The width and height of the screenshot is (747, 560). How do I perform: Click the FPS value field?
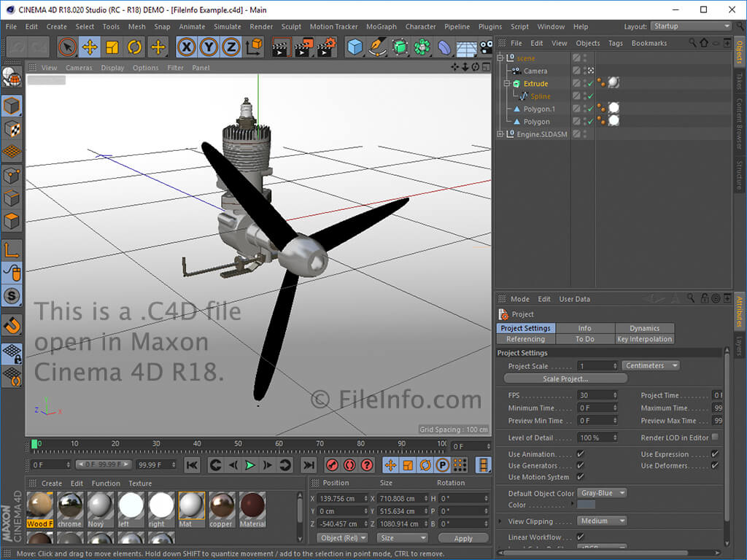[597, 395]
